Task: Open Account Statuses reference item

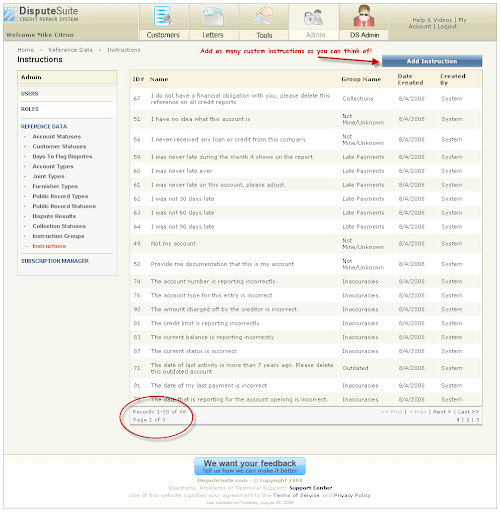Action: pos(57,137)
